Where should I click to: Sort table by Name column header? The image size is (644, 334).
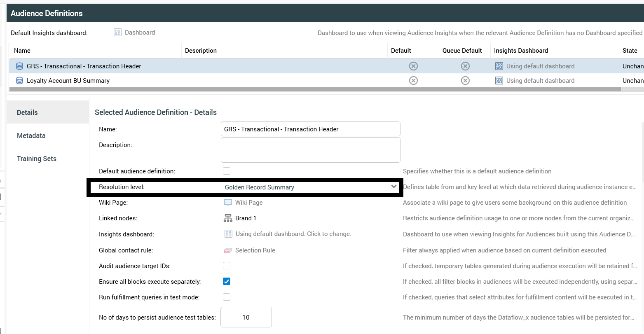point(22,51)
